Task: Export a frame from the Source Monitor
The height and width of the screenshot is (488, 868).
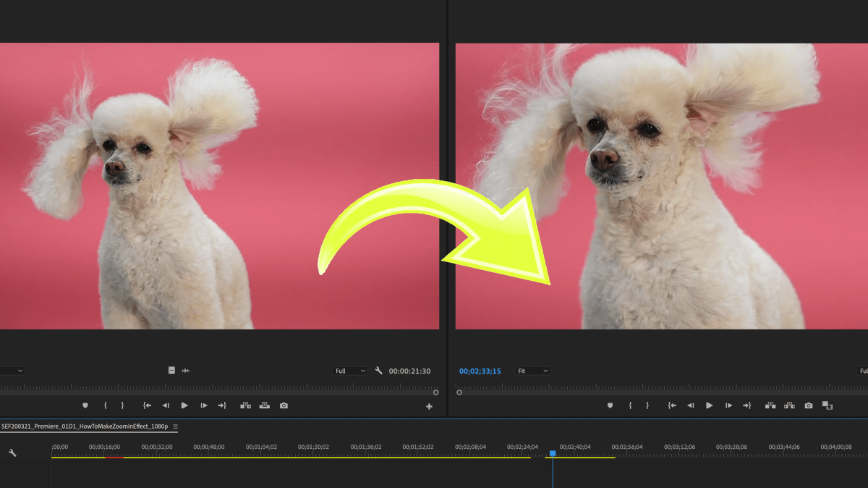Action: tap(283, 405)
